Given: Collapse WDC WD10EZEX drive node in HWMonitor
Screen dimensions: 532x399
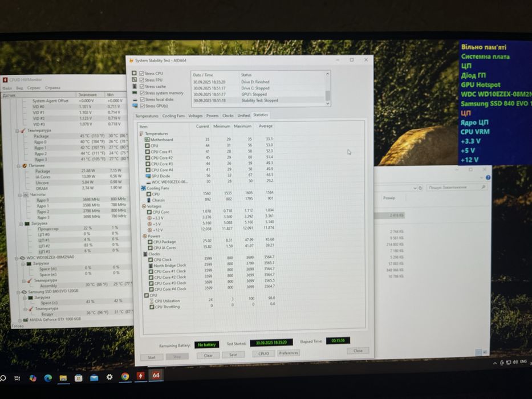Looking at the screenshot, I should pyautogui.click(x=17, y=258).
